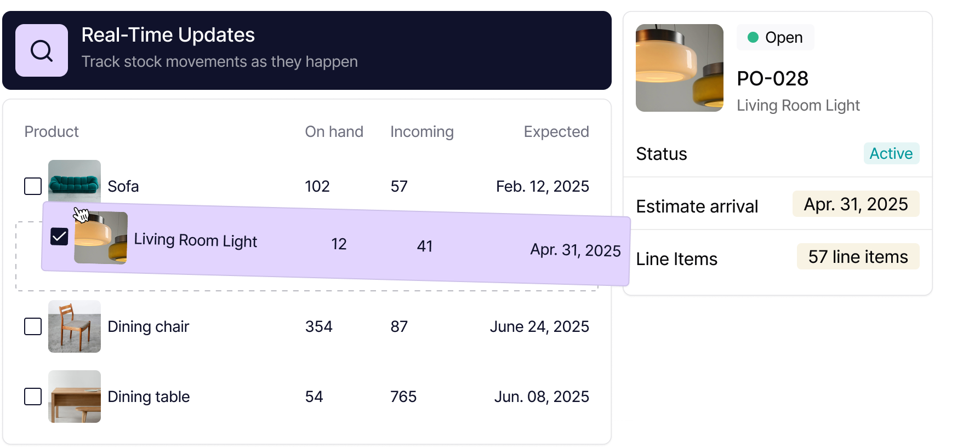Screen dimensions: 980x448
Task: Open the Sofa product thumbnail
Action: (x=75, y=180)
